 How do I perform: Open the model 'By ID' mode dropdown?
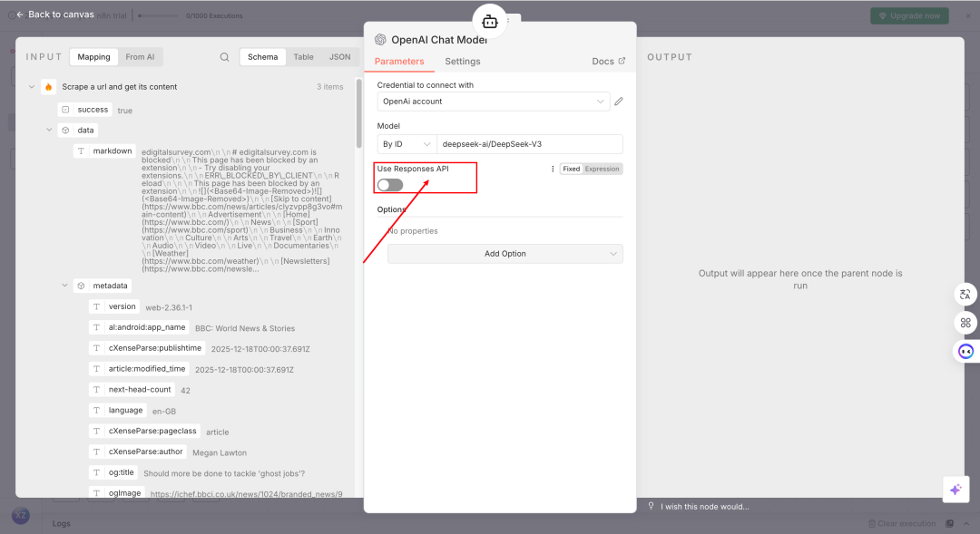(407, 143)
